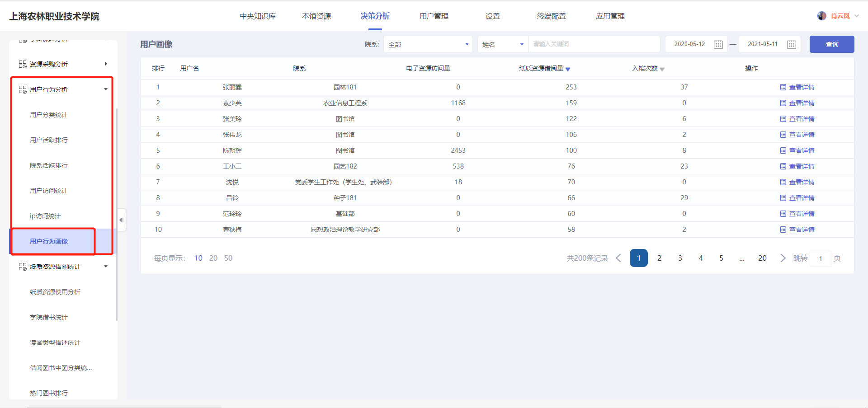
Task: Click the 查询 button
Action: coord(832,44)
